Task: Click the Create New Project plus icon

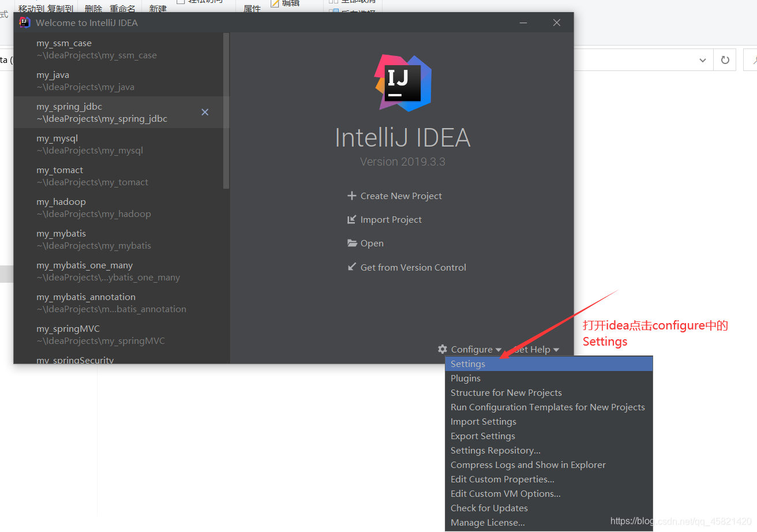Action: coord(352,196)
